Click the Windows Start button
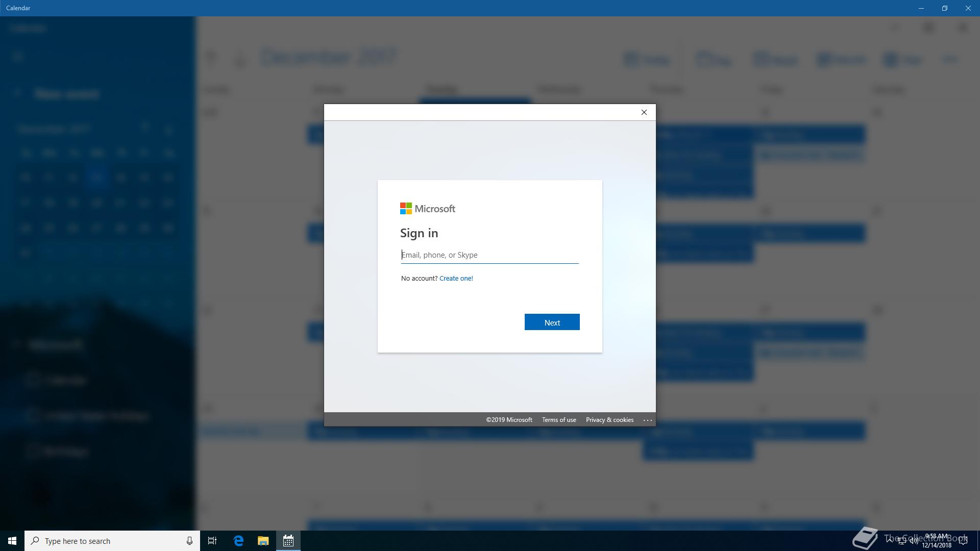This screenshot has height=551, width=980. [x=12, y=541]
